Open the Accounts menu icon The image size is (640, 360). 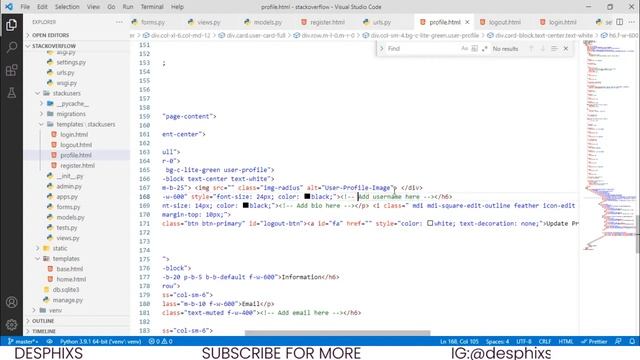[x=11, y=302]
